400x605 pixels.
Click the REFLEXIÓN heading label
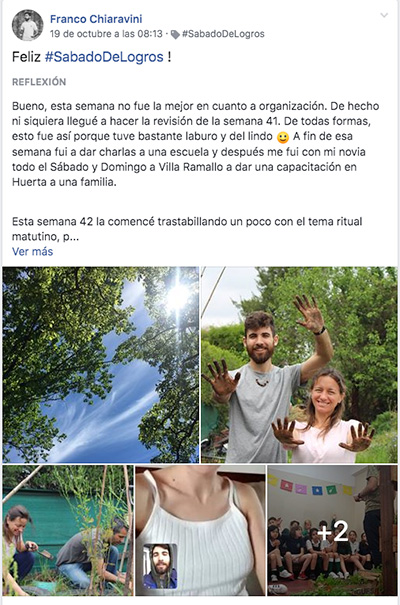(39, 82)
